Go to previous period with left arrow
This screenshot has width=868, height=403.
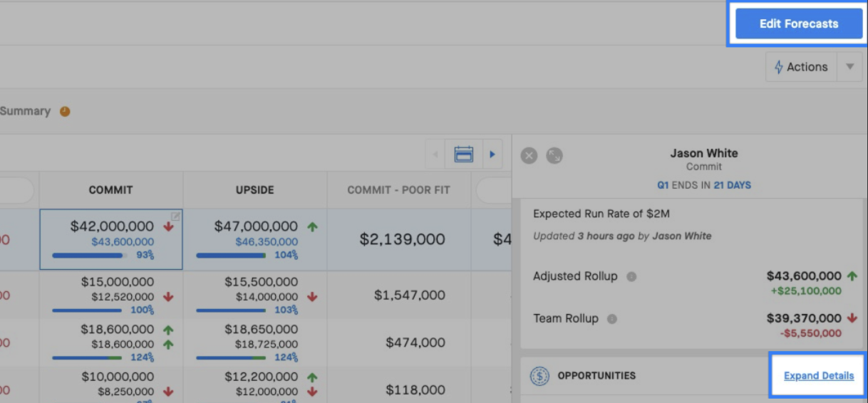click(435, 154)
